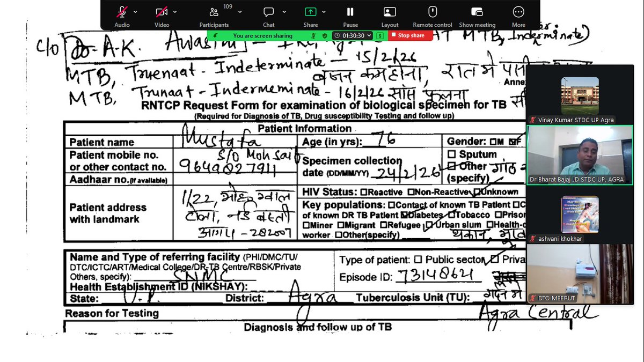Viewport: 644px width, 362px height.
Task: Tick the Miner checkbox on the form
Action: click(x=306, y=225)
